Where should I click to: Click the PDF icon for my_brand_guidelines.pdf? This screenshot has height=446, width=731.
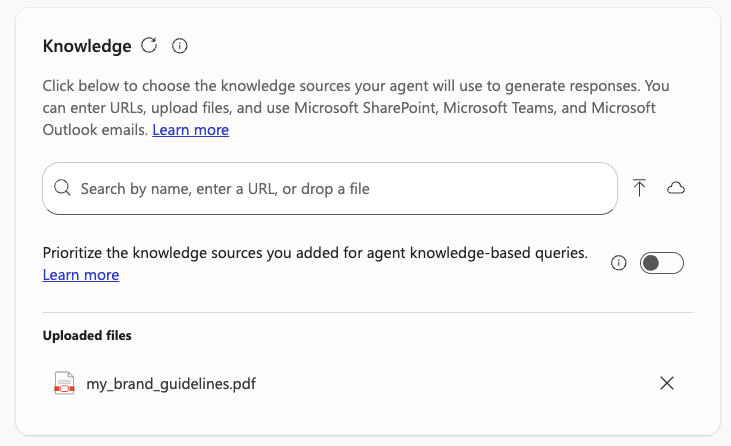[x=64, y=383]
